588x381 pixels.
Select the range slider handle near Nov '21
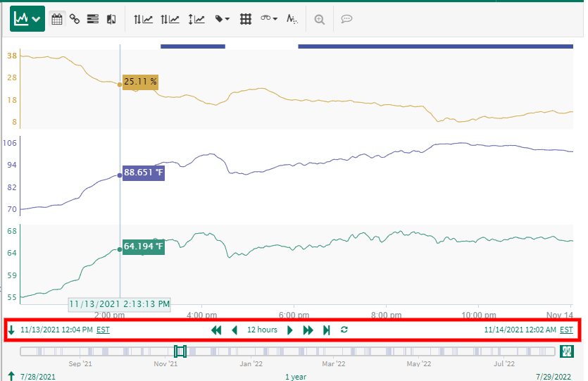click(180, 351)
